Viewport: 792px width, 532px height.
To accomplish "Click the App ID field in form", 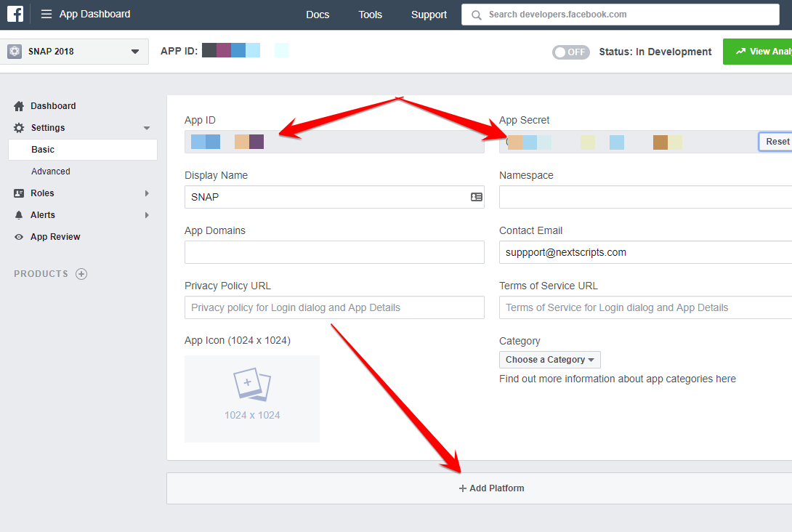I will pos(334,142).
